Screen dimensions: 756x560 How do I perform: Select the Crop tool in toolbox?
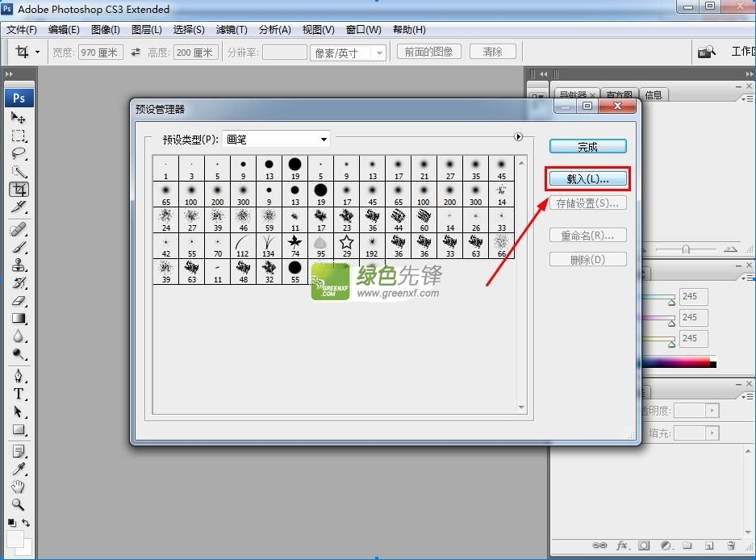point(19,189)
